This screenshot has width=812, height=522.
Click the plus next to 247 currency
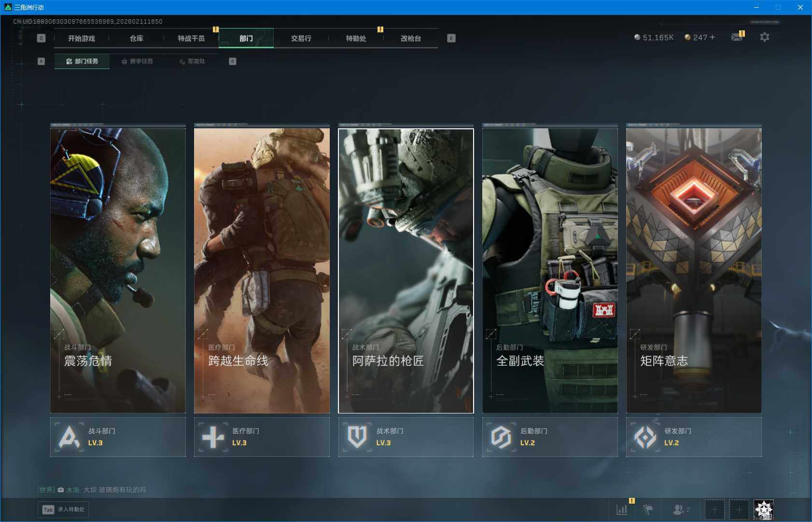coord(713,37)
